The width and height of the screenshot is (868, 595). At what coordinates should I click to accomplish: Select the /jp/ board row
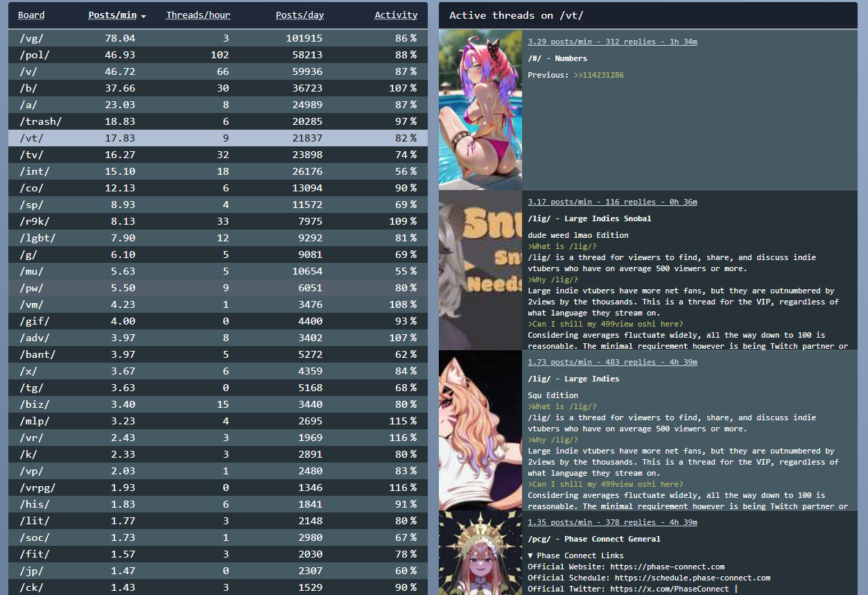click(218, 571)
